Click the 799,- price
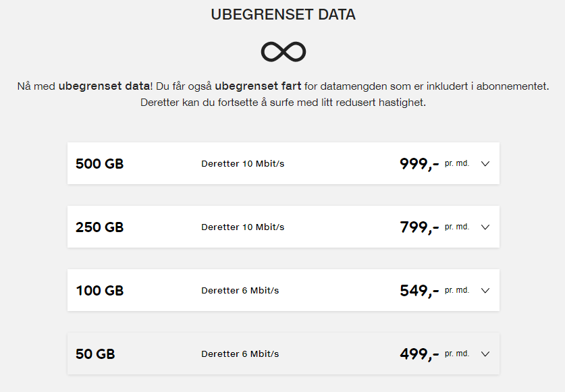The image size is (565, 392). coord(419,227)
